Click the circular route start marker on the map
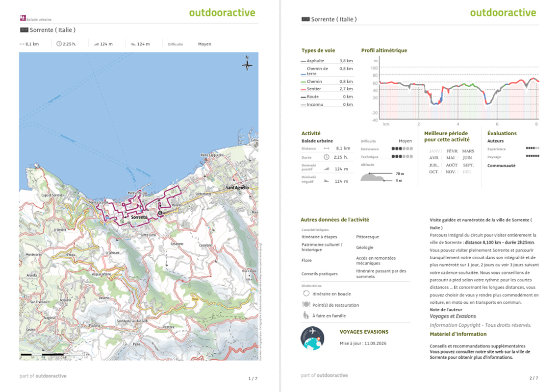The image size is (559, 392). [x=160, y=213]
